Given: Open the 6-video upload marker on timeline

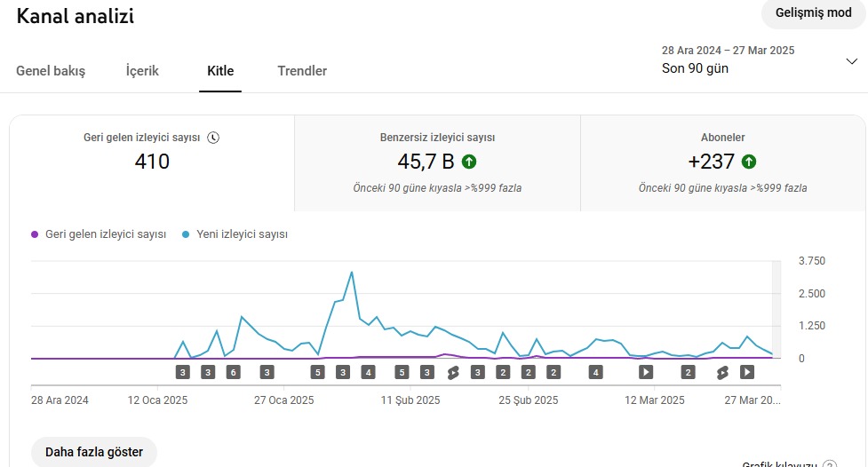Looking at the screenshot, I should [233, 372].
